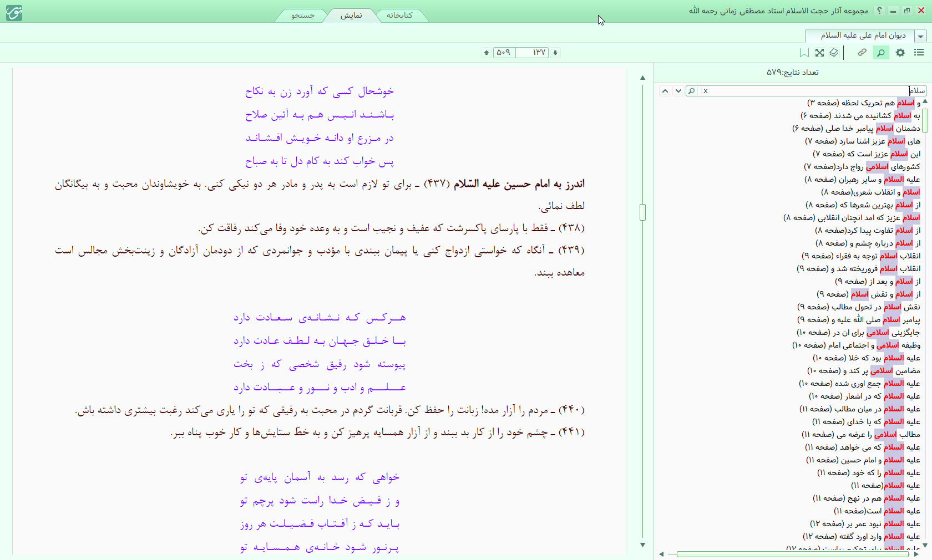Open settings with the gear icon

click(900, 53)
